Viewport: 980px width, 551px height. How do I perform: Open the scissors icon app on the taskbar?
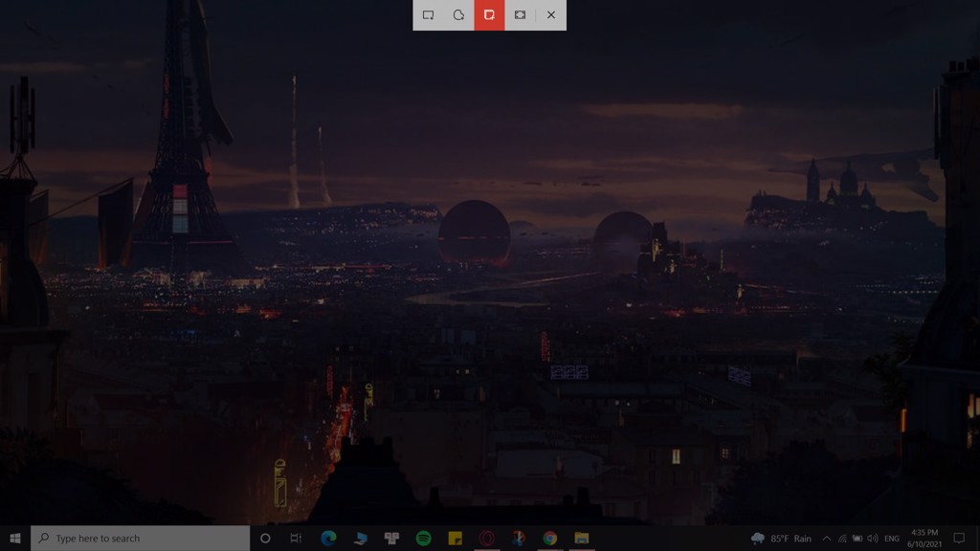[x=518, y=538]
